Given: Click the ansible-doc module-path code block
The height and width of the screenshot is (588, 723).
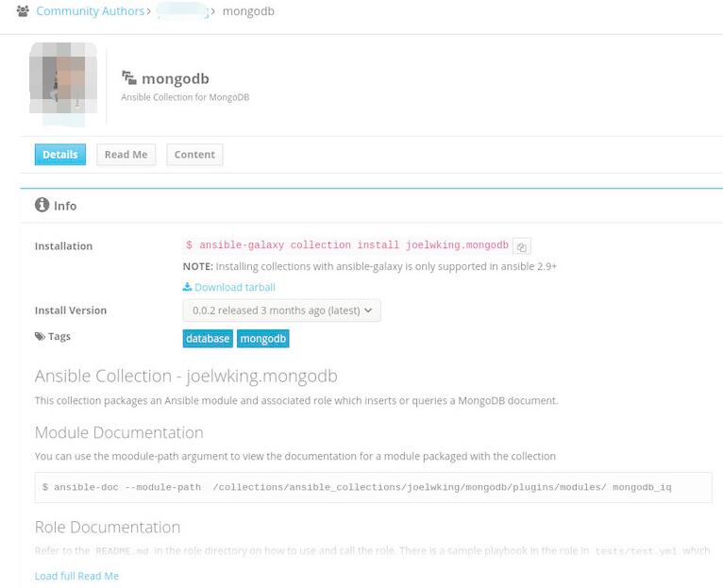Looking at the screenshot, I should click(x=374, y=487).
